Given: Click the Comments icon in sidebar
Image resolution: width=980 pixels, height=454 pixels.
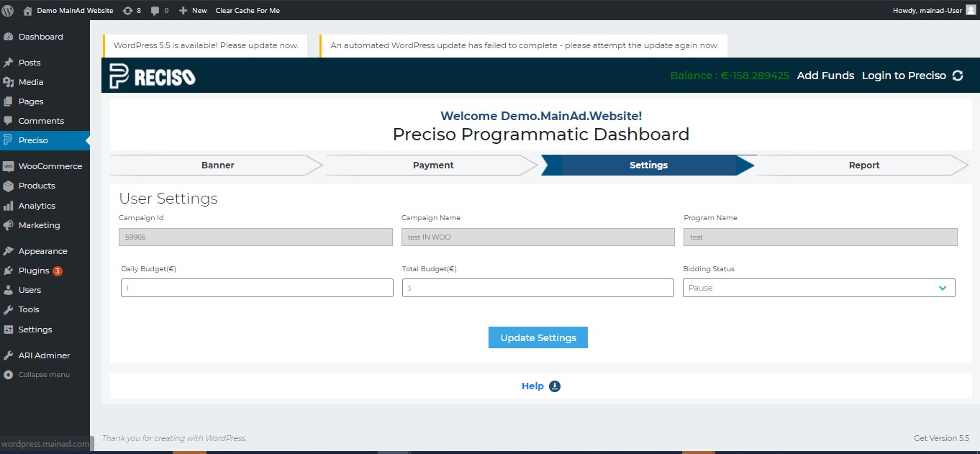Looking at the screenshot, I should 9,121.
